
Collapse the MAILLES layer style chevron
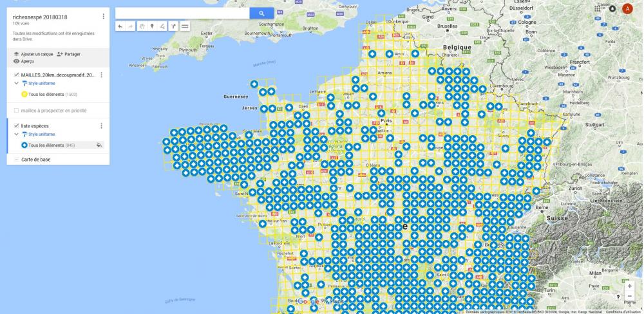[17, 83]
